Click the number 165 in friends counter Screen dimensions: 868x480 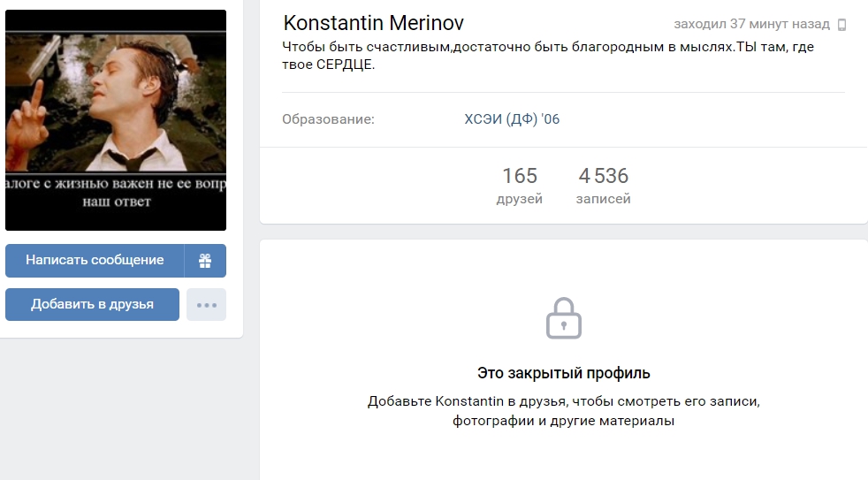pos(519,176)
